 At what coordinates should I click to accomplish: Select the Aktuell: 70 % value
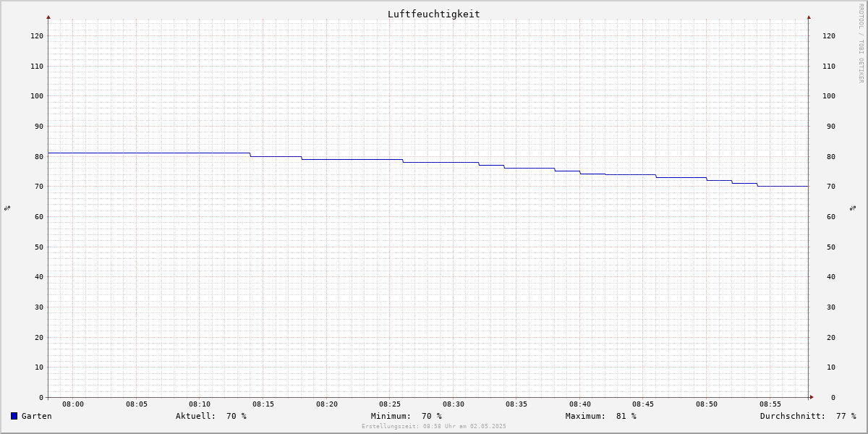pos(211,416)
